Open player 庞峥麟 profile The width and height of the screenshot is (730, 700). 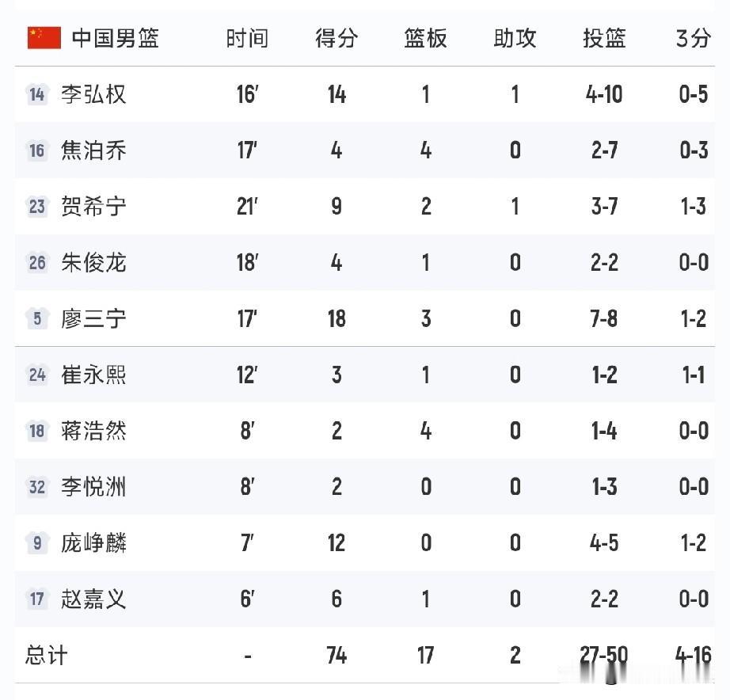[93, 543]
